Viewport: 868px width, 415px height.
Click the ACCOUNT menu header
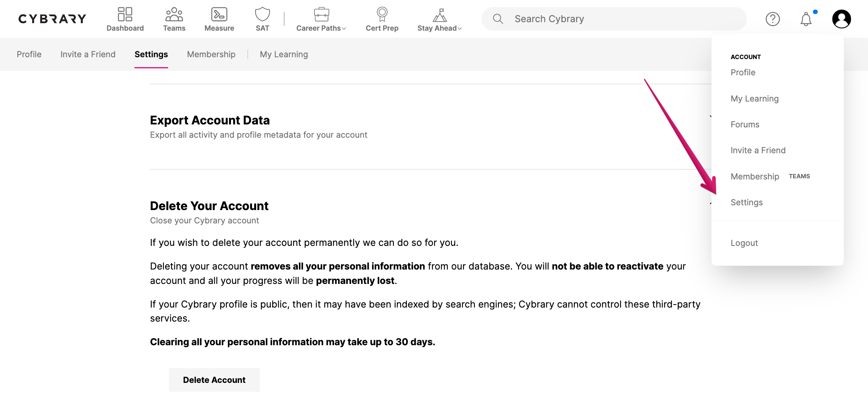[745, 57]
